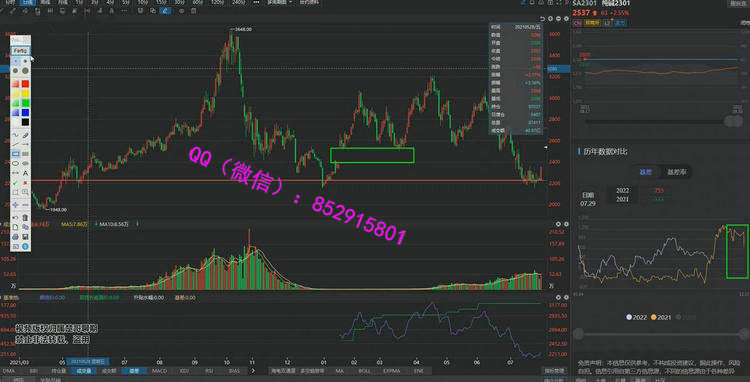Expand the indicator tabs with the arrow
This screenshot has width=750, height=382.
tap(253, 371)
